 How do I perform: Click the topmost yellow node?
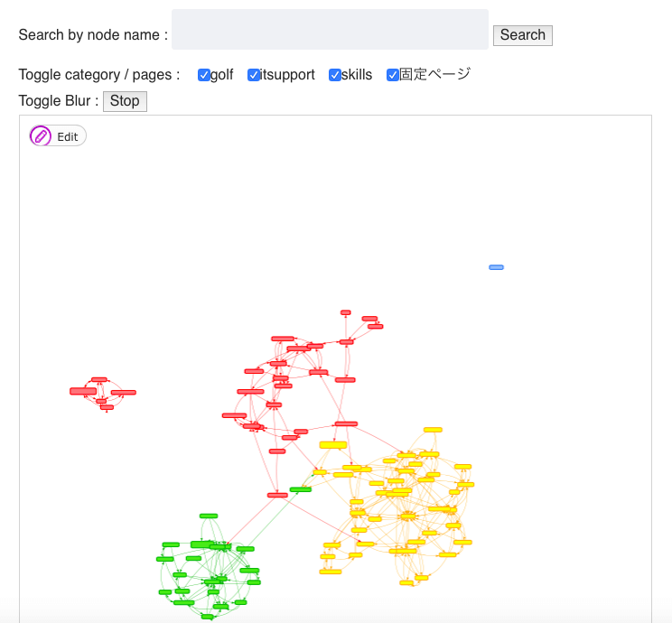[x=433, y=430]
